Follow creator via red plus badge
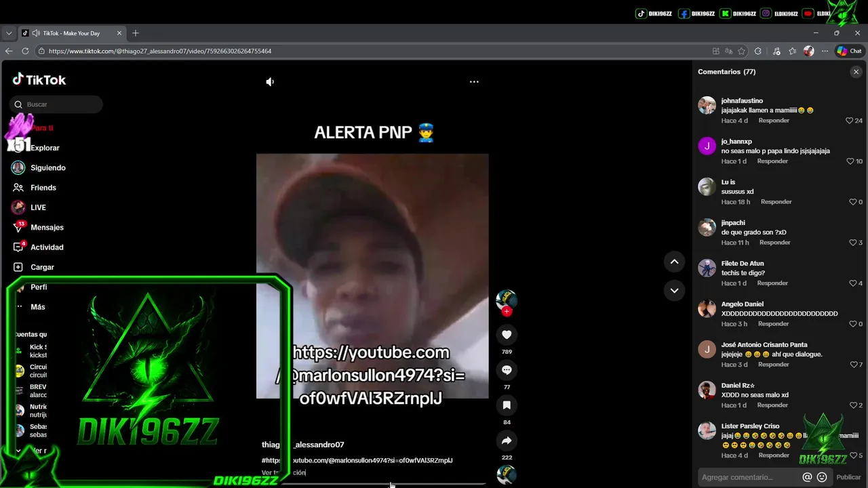Screen dimensions: 868x488 (x=507, y=312)
